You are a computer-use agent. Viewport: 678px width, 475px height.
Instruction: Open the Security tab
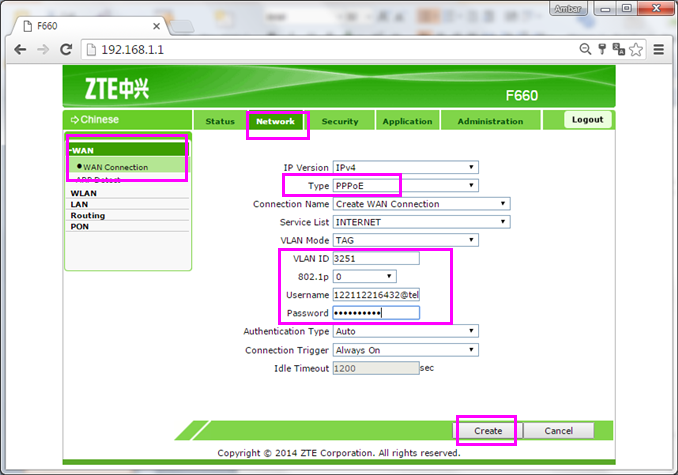(x=340, y=121)
